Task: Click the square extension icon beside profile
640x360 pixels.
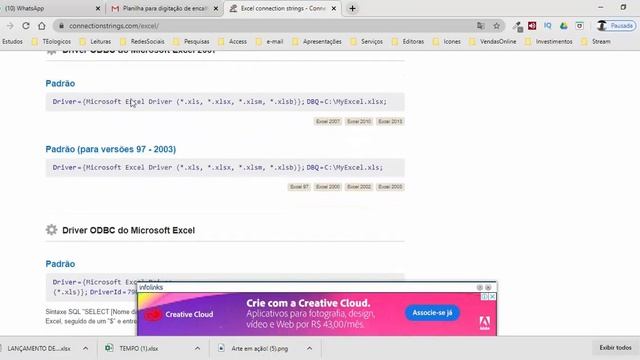Action: (x=579, y=26)
